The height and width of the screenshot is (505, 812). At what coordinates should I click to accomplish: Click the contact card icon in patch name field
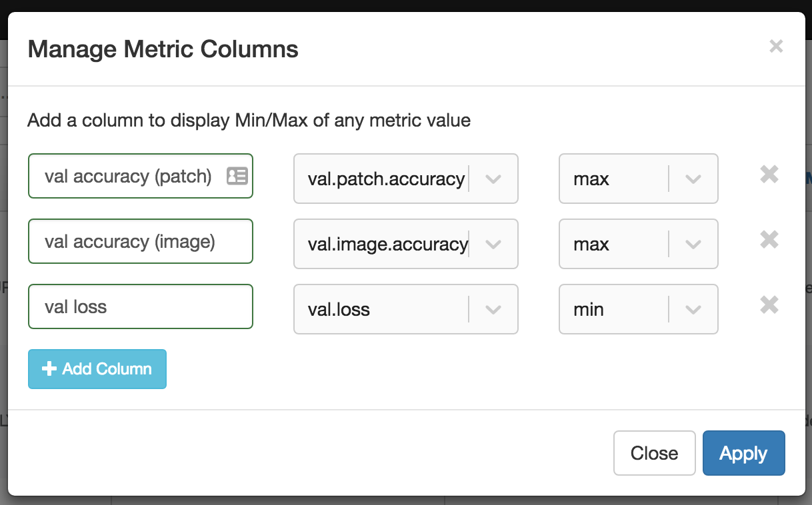click(237, 176)
